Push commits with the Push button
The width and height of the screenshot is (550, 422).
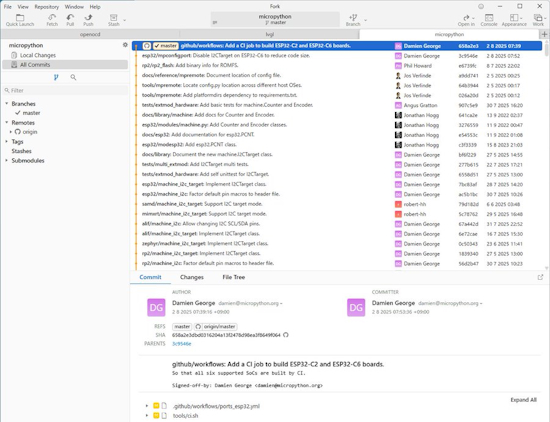pos(88,20)
